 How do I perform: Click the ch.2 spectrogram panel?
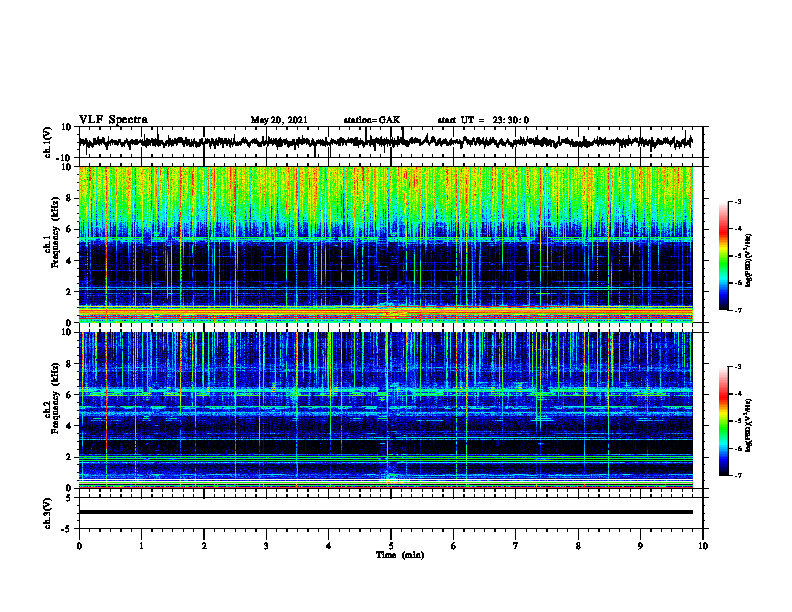(385, 410)
